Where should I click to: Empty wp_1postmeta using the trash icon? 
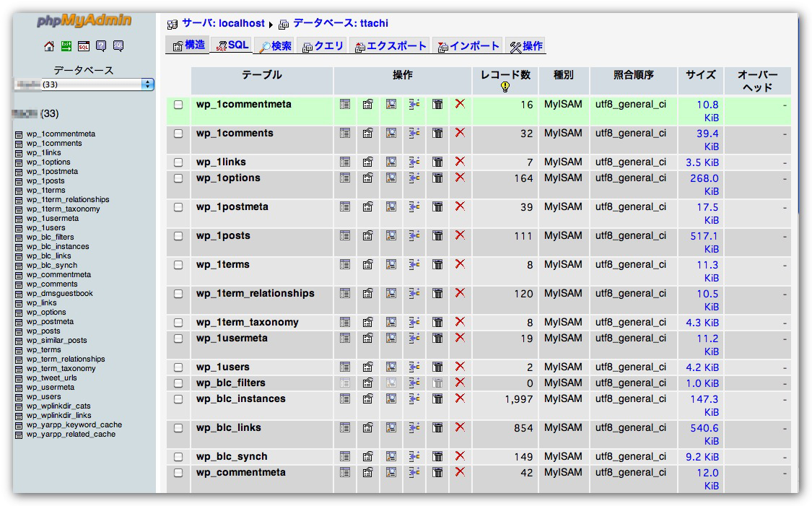coord(437,207)
